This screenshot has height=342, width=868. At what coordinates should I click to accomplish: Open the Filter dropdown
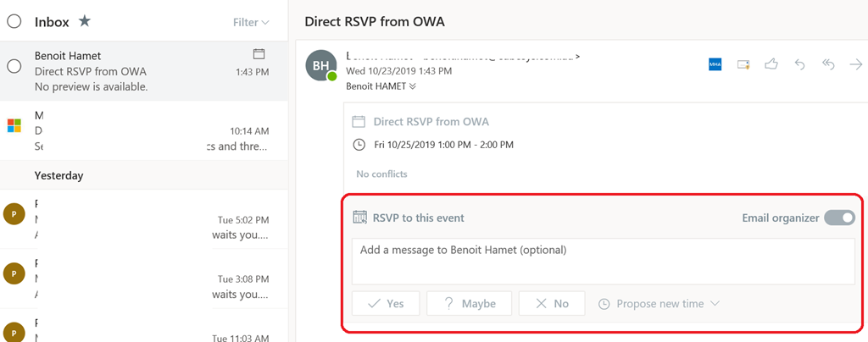251,22
